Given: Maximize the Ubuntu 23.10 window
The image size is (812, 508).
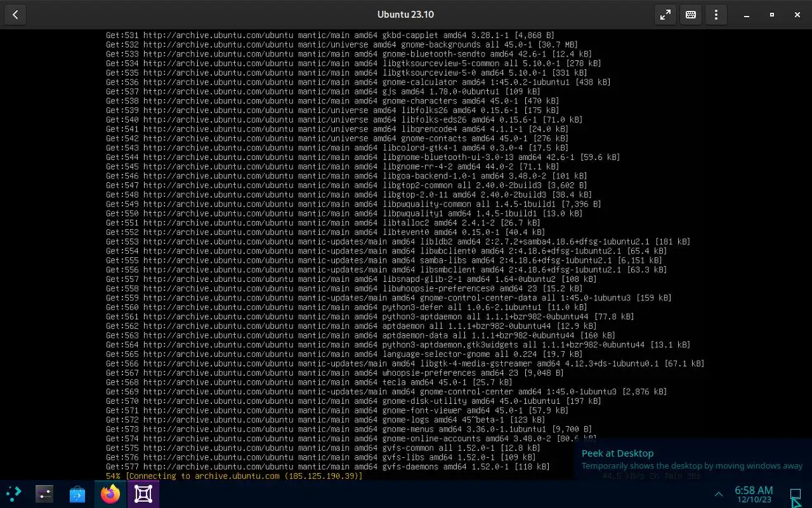Looking at the screenshot, I should 772,15.
